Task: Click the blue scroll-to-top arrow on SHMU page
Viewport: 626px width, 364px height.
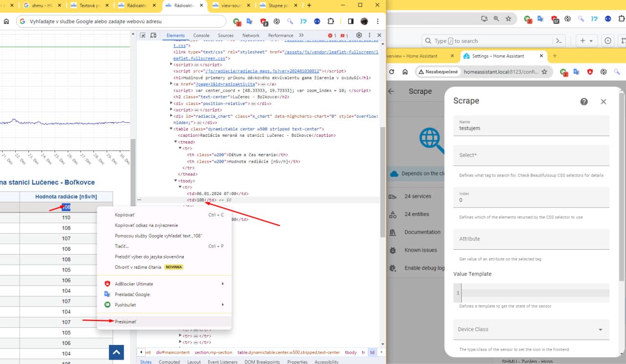Action: pos(116,352)
